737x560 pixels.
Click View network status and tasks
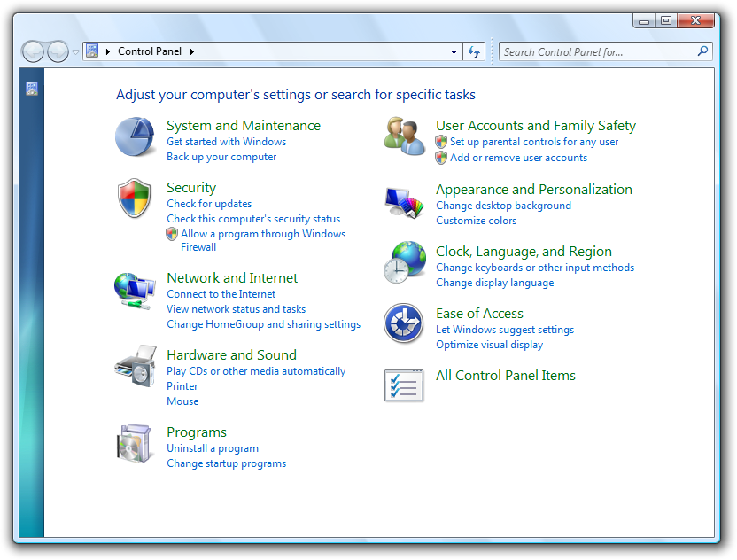(x=236, y=309)
